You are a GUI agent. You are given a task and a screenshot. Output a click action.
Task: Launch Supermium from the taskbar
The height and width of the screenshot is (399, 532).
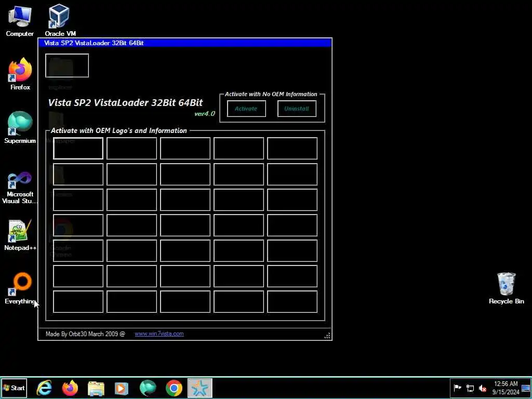[148, 388]
